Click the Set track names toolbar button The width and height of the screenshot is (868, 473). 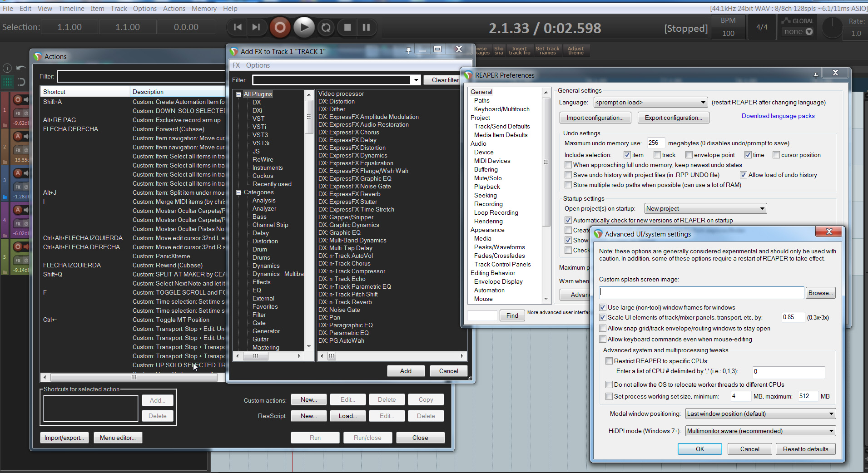547,50
